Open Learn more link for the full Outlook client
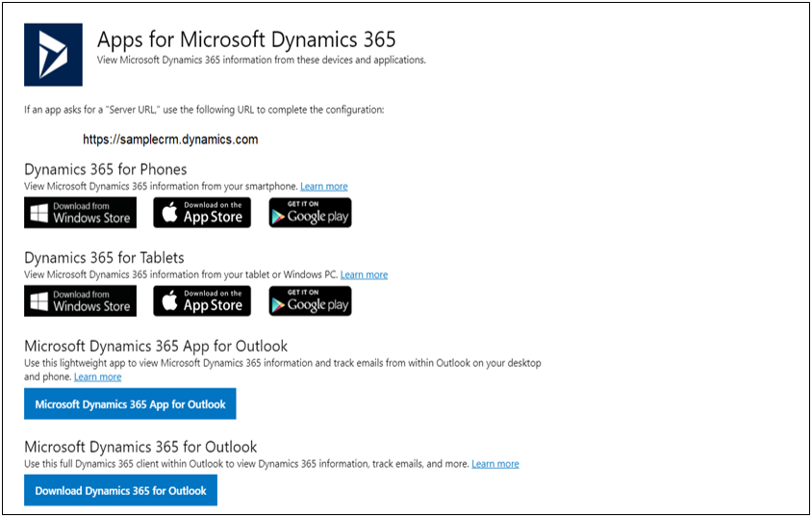The image size is (812, 518). tap(495, 464)
